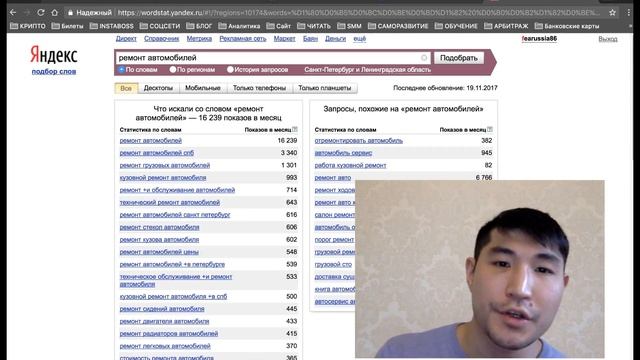Click the browser address bar URL
The width and height of the screenshot is (640, 360).
pos(359,13)
